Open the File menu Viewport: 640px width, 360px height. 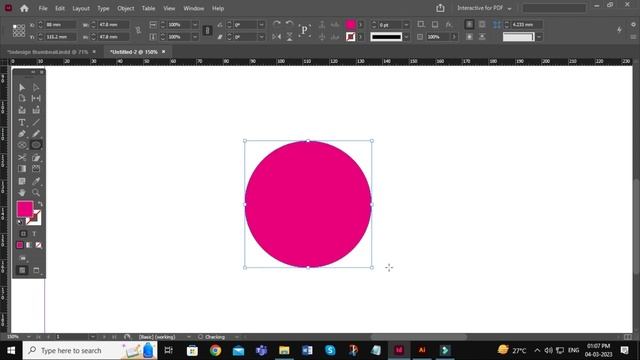click(43, 8)
